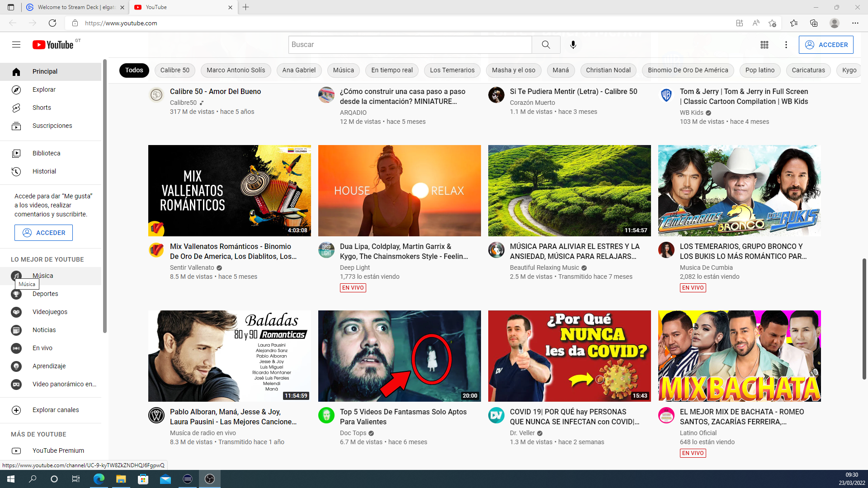868x488 pixels.
Task: Open File Explorer from the taskbar
Action: coord(121,479)
